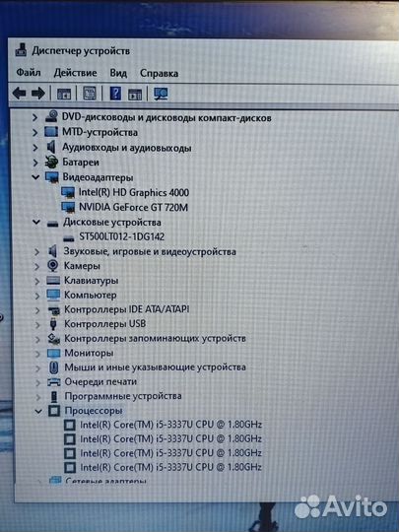Click the speaker icon beside Аудиовходы и аудиовыходы
The height and width of the screenshot is (532, 399).
51,147
